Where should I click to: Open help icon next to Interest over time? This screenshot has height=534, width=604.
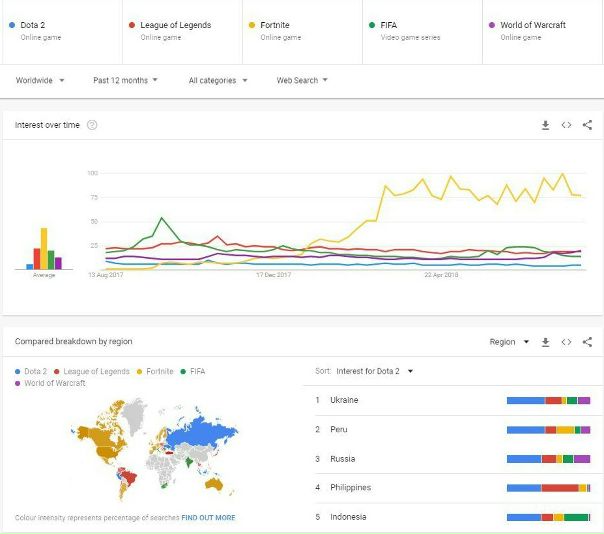[x=92, y=125]
